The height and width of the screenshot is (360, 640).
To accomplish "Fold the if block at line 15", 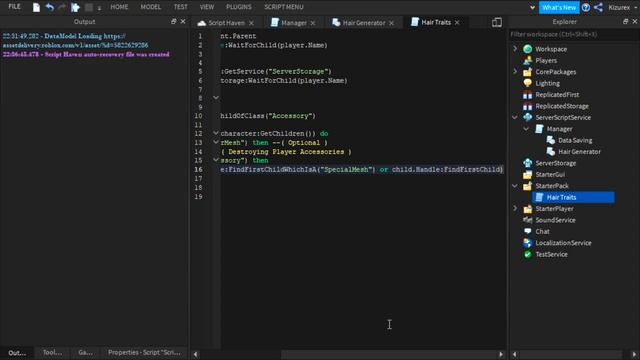I will click(216, 160).
